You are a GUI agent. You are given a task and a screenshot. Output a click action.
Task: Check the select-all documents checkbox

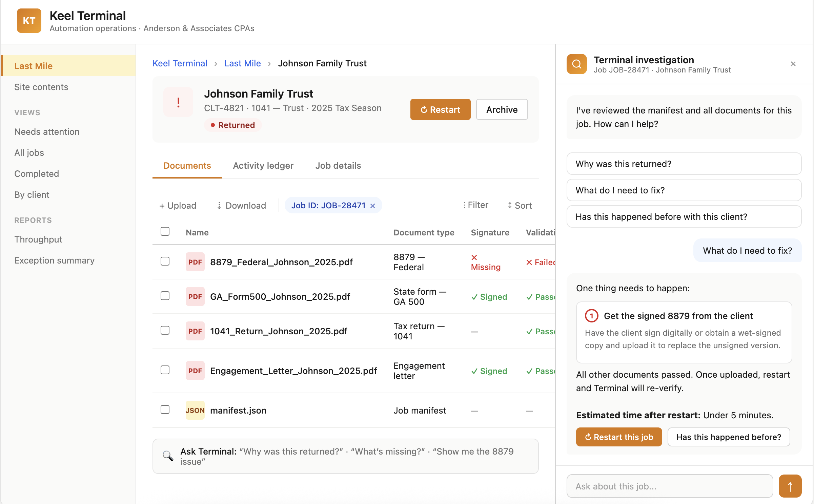point(165,231)
